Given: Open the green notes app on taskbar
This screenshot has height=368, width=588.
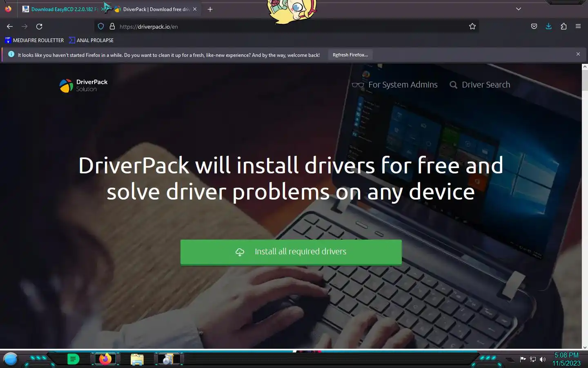Looking at the screenshot, I should (x=73, y=359).
